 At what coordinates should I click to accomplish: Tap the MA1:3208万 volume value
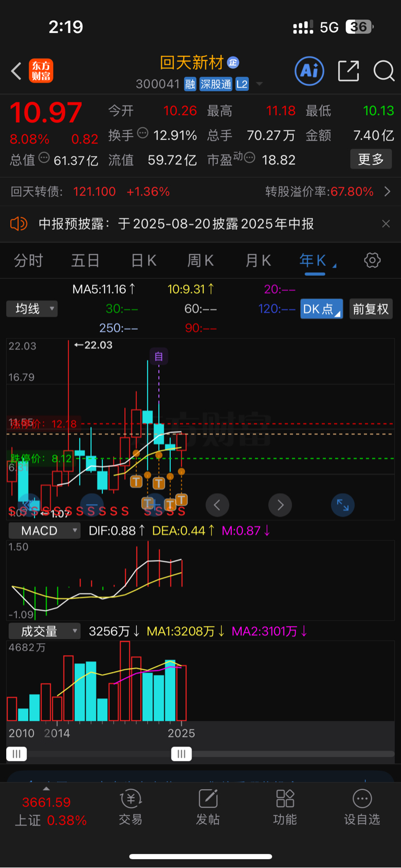click(x=186, y=632)
